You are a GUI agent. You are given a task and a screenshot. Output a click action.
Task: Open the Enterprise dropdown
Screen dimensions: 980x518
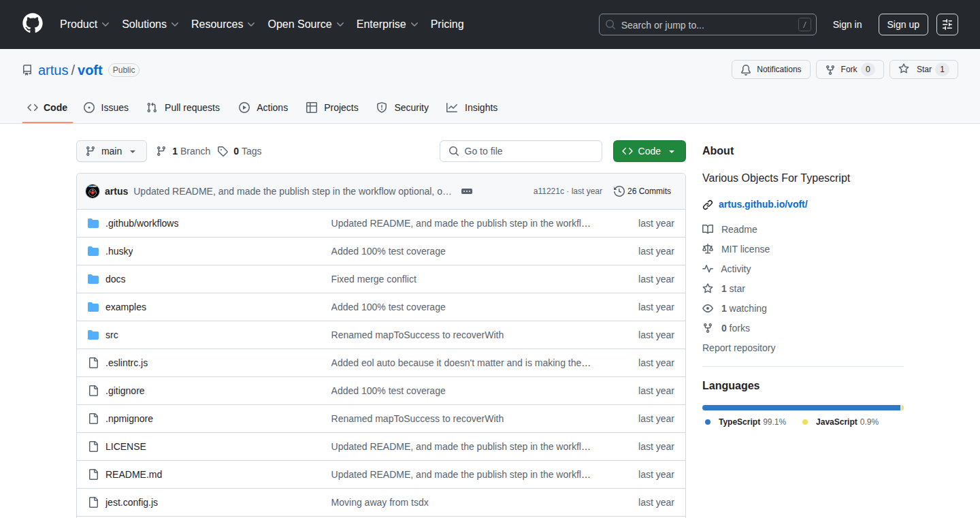point(388,24)
